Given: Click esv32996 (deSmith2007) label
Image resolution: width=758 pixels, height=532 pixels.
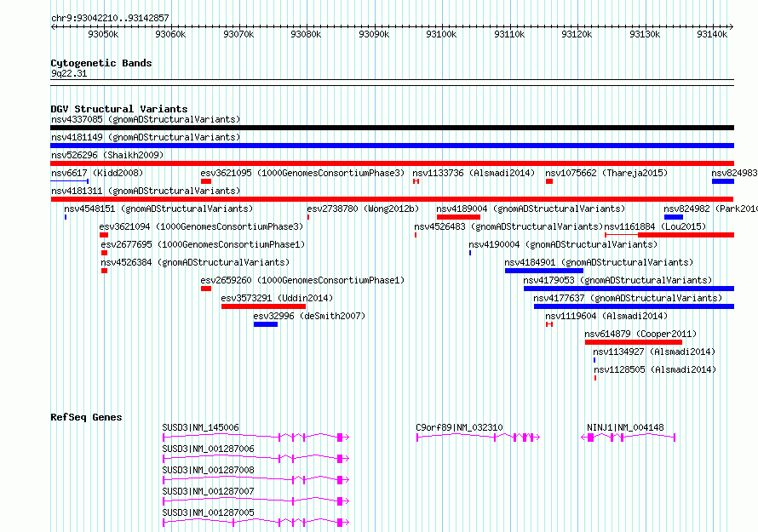Looking at the screenshot, I should 309,316.
